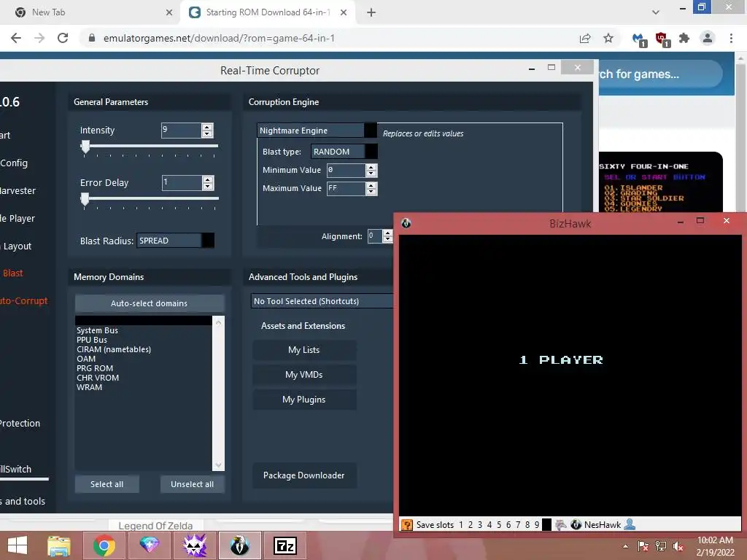Click the blue user icon beside NesHawk
Viewport: 747px width, 560px height.
(630, 524)
